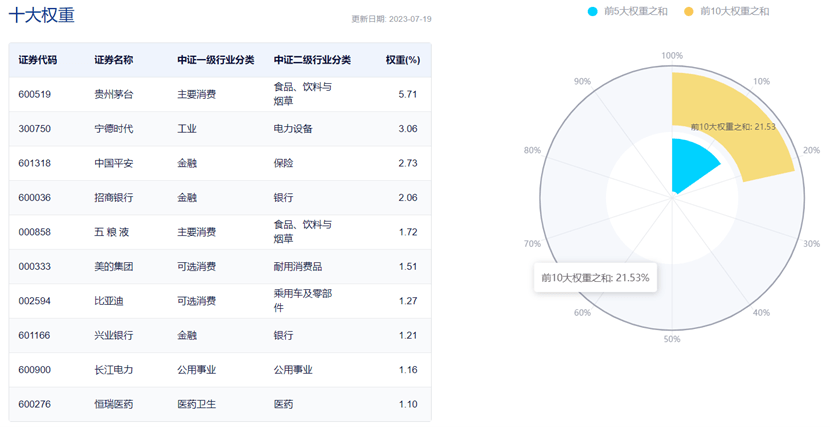Click stock code 601318
The width and height of the screenshot is (830, 427).
(x=35, y=163)
